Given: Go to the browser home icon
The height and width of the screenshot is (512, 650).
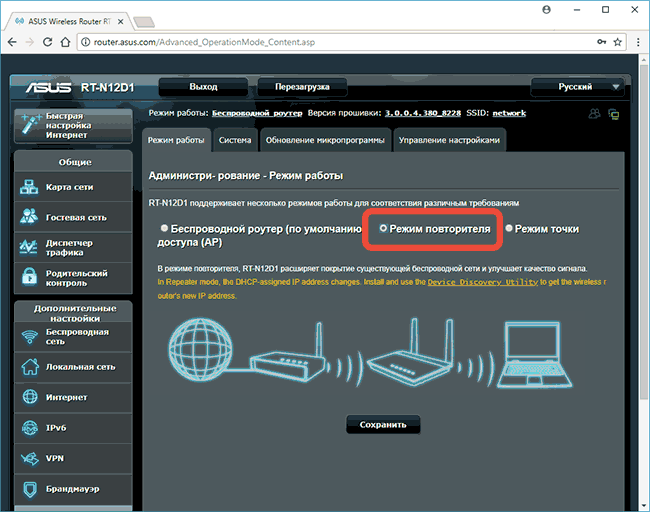Looking at the screenshot, I should coord(65,42).
